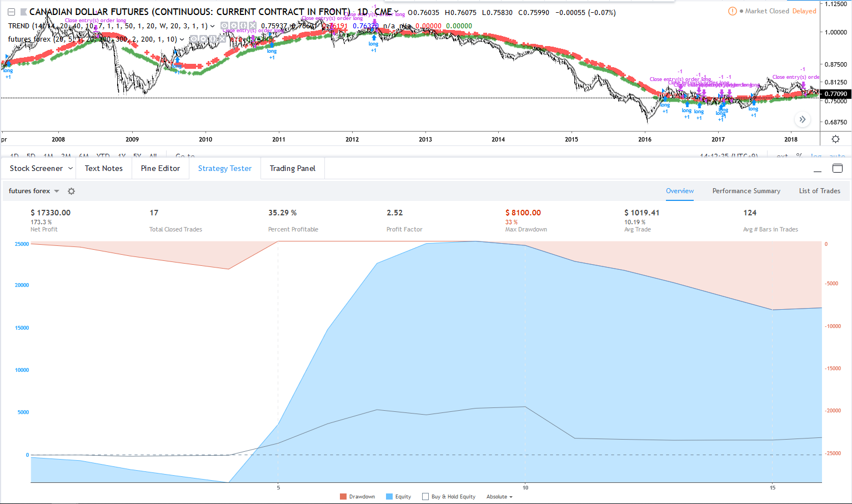Screen dimensions: 852x504
Task: Maximize the bottom panel
Action: point(838,168)
